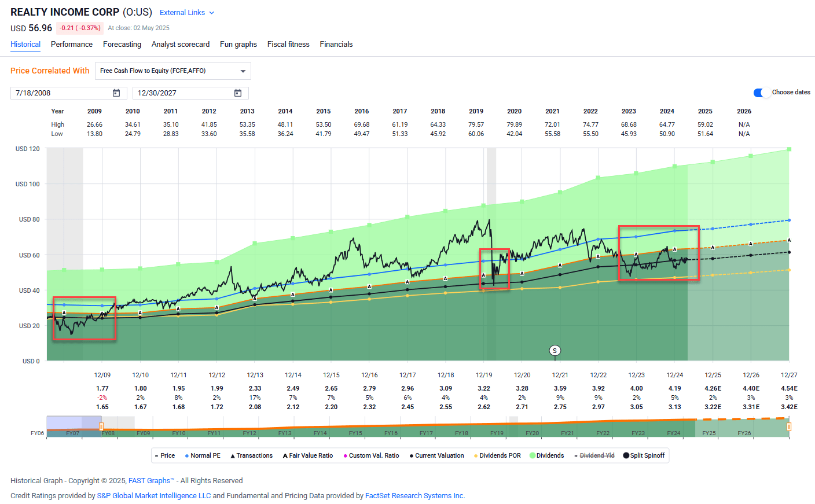Click the Fair Value Ratio legend marker
This screenshot has height=504, width=815.
pyautogui.click(x=284, y=455)
